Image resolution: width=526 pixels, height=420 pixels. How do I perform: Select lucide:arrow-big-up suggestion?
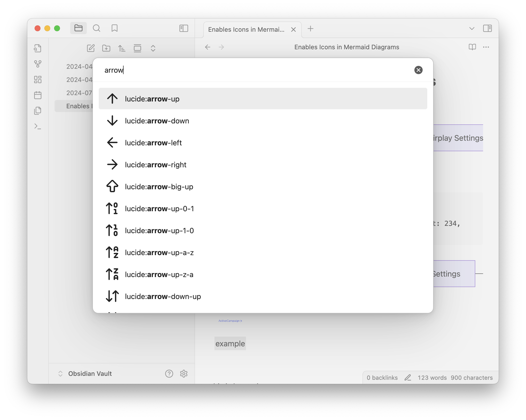(x=263, y=187)
